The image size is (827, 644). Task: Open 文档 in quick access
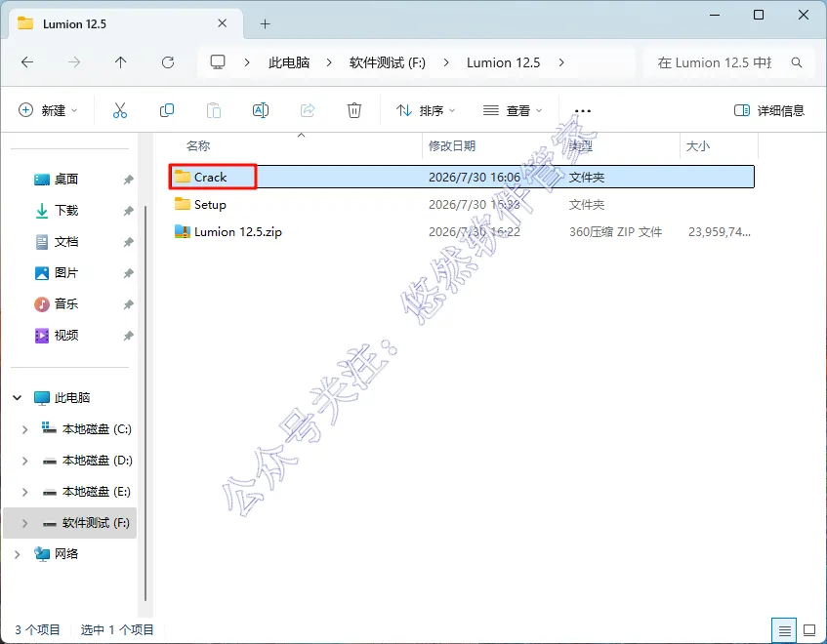tap(66, 241)
